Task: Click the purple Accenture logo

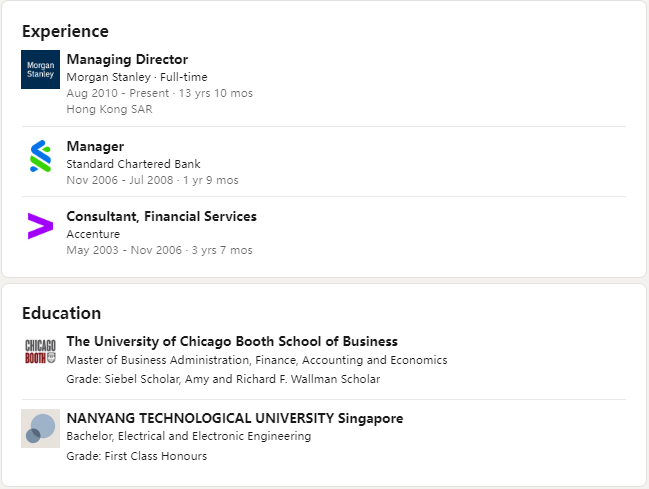Action: pos(41,226)
